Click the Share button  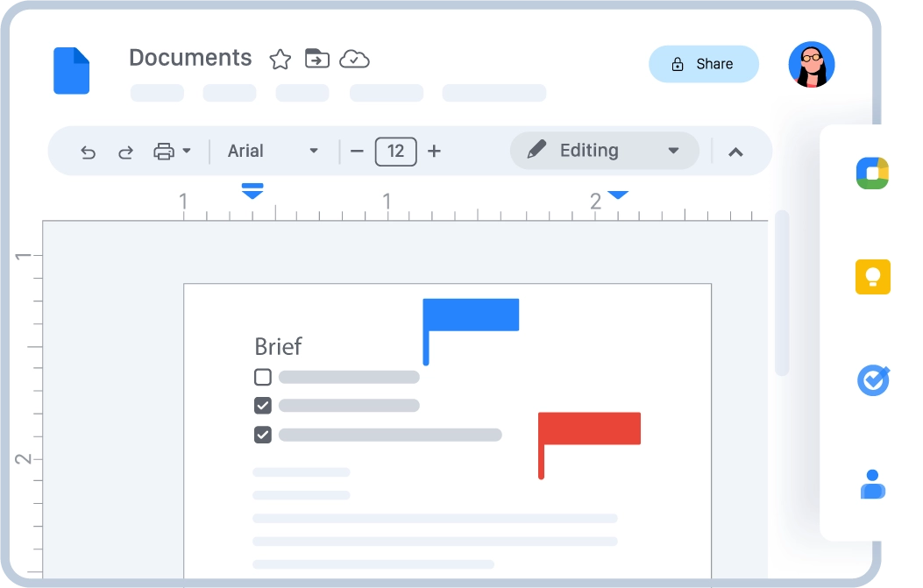click(x=703, y=64)
